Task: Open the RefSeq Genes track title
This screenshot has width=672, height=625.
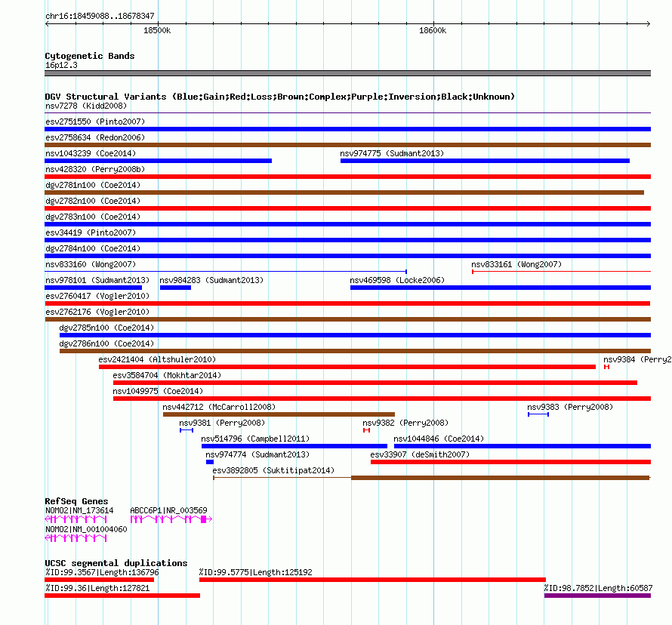Action: (76, 501)
